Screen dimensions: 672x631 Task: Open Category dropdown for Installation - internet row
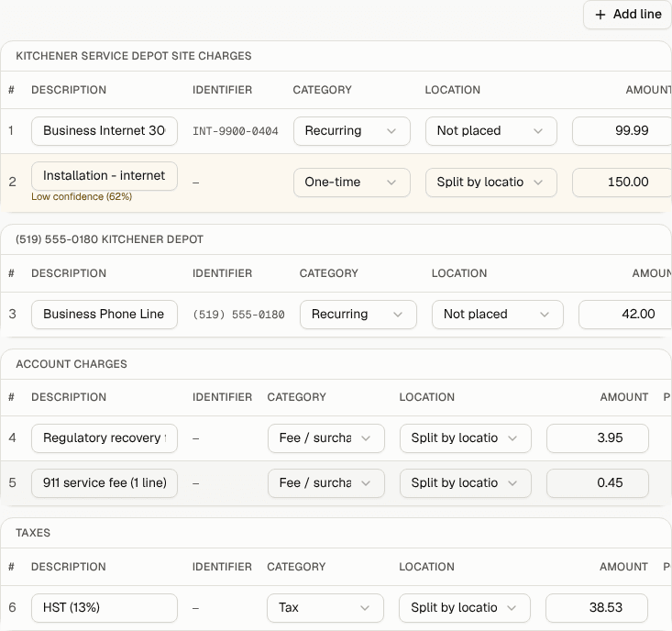click(351, 183)
